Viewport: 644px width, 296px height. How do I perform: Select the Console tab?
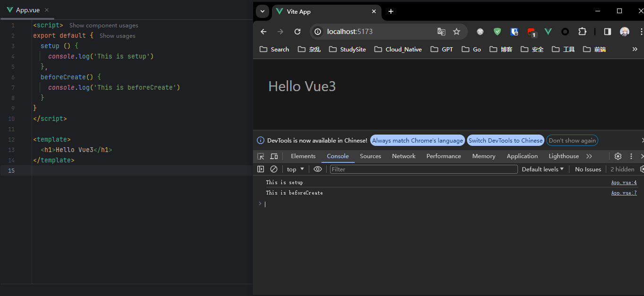tap(338, 156)
